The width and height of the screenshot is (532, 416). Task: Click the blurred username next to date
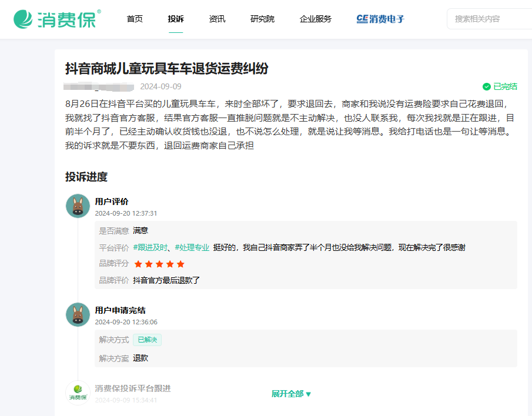tap(99, 87)
